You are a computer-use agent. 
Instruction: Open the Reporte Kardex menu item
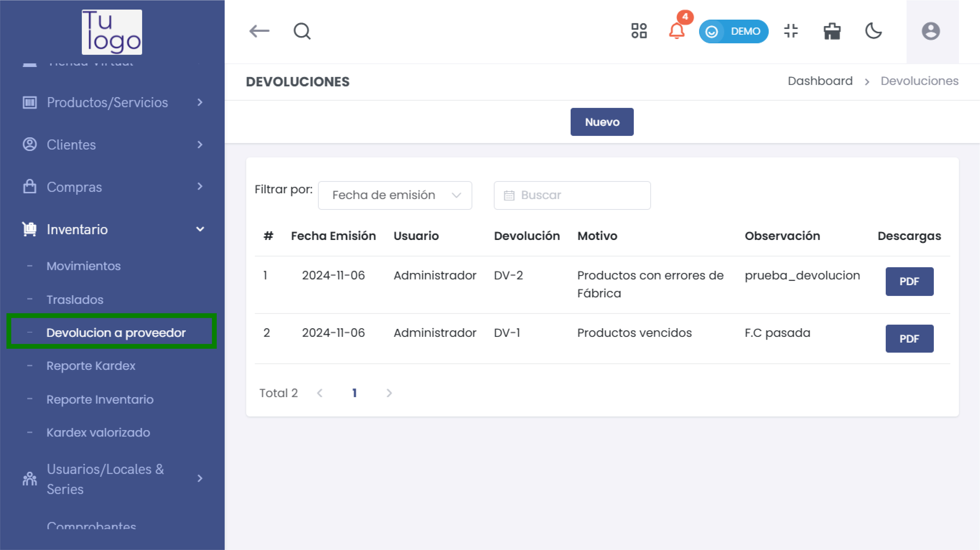click(x=91, y=366)
